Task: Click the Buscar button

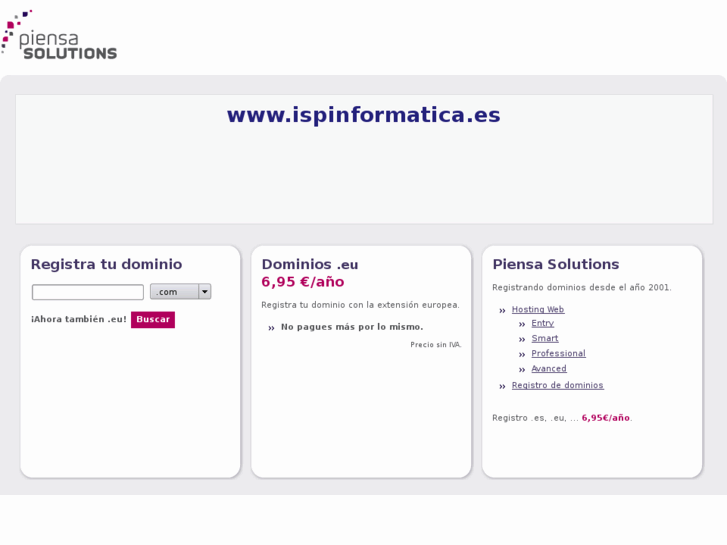Action: [153, 320]
